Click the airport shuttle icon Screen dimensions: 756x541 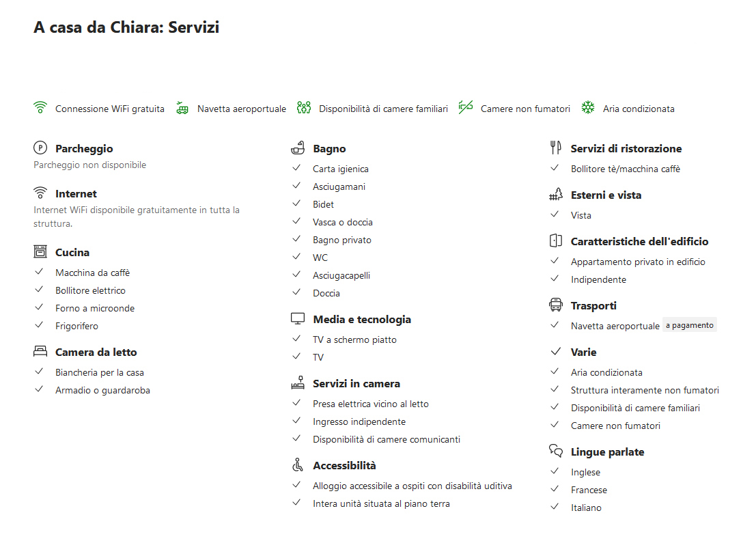tap(182, 108)
